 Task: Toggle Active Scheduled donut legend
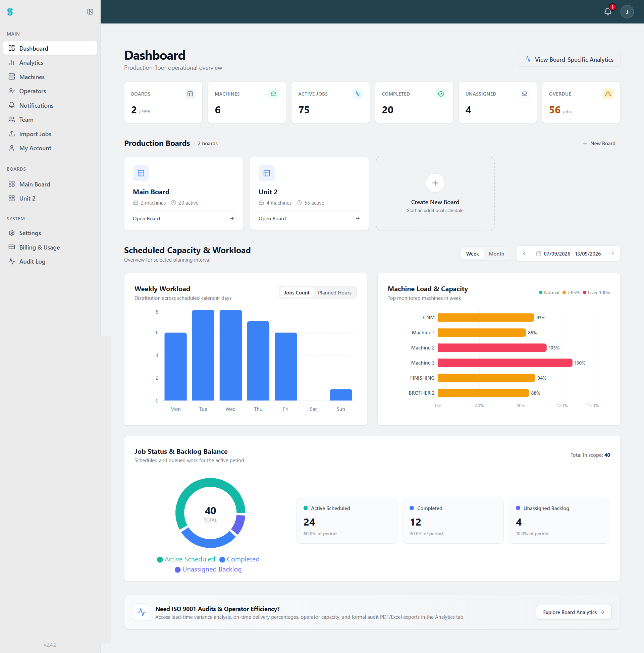tap(186, 559)
